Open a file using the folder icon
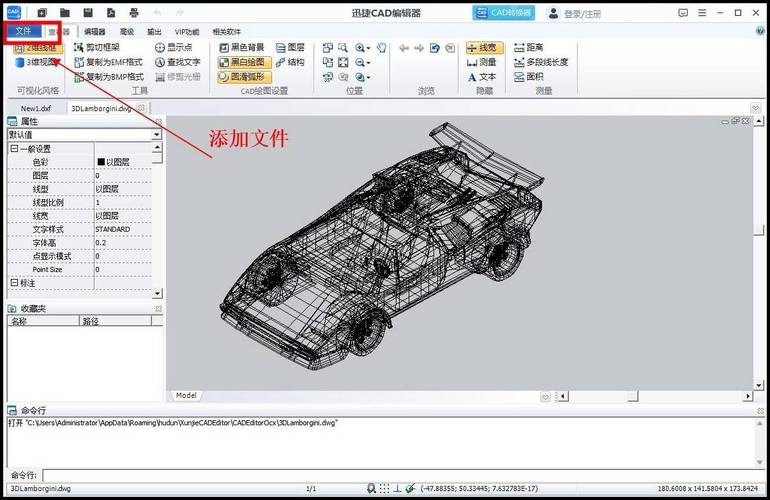This screenshot has width=770, height=500. pyautogui.click(x=65, y=12)
